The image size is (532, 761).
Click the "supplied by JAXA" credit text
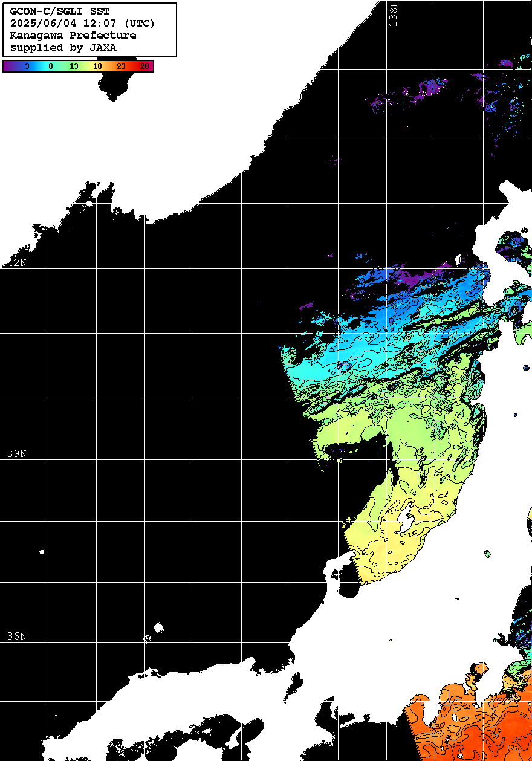(x=63, y=47)
